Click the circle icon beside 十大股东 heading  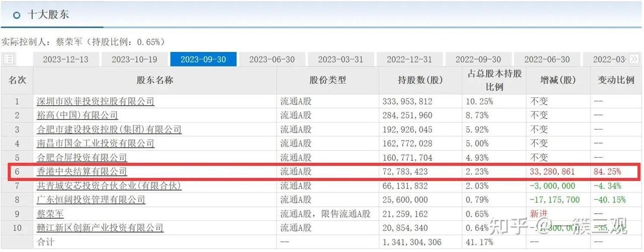[x=17, y=15]
